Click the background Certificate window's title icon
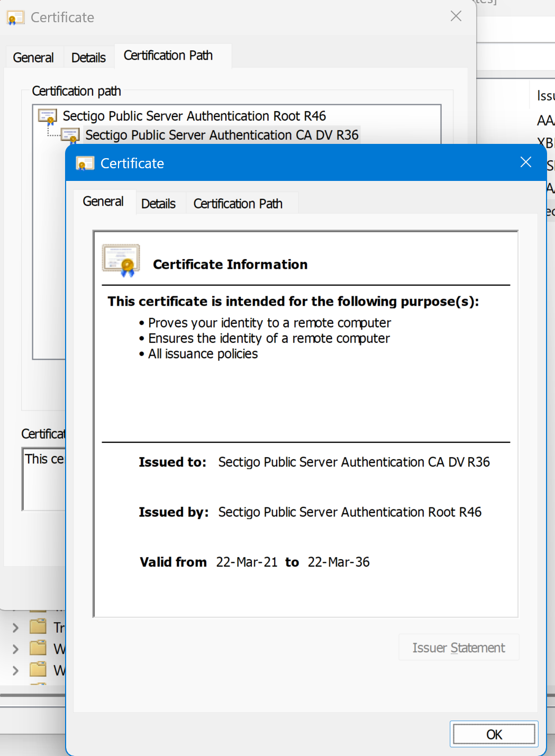Screen dimensions: 555x756 15,18
